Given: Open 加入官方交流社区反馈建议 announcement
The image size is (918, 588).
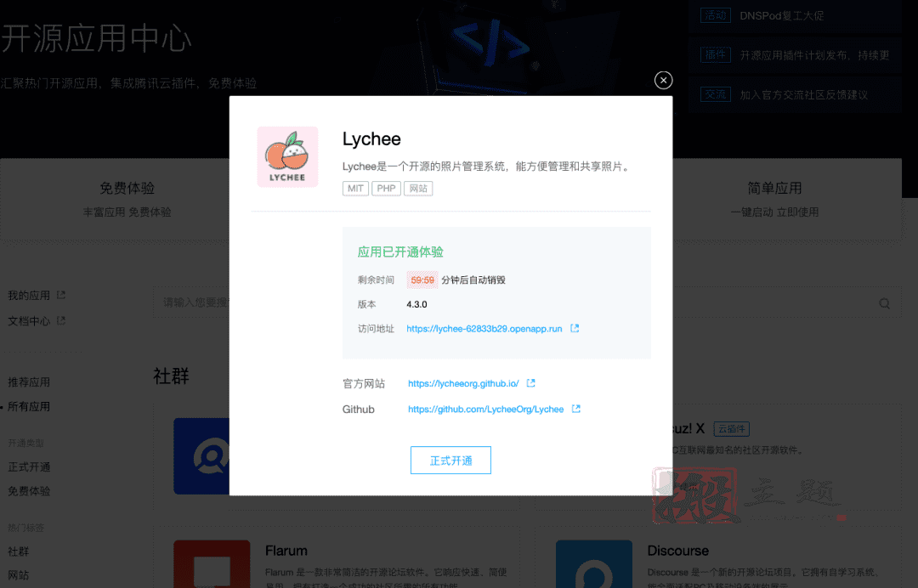Looking at the screenshot, I should tap(804, 95).
